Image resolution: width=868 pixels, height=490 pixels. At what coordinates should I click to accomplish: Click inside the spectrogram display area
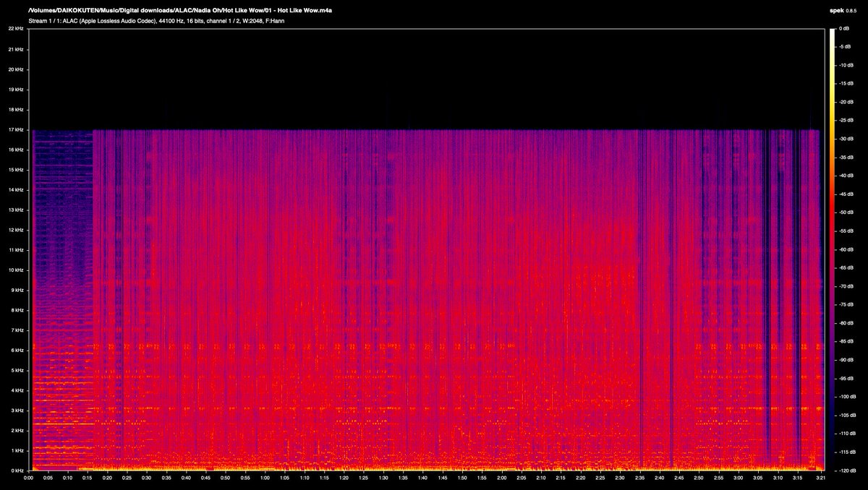tap(427, 249)
